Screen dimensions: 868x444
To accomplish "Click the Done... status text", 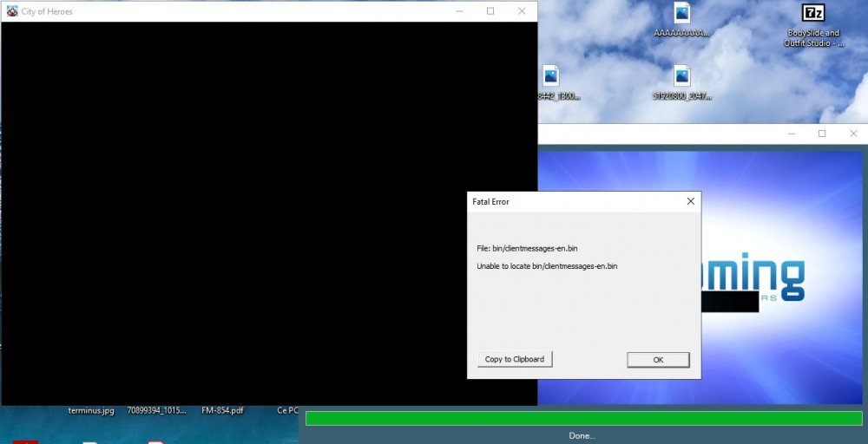I will tap(582, 435).
